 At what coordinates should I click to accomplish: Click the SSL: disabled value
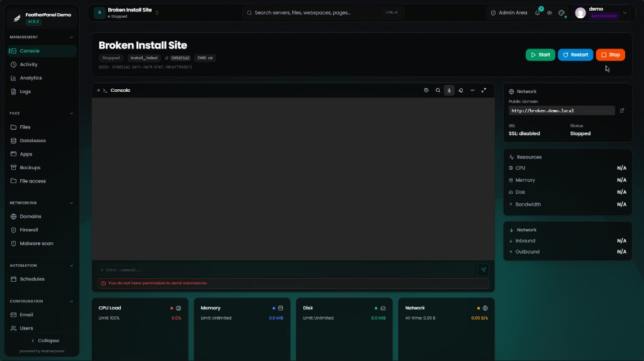525,133
